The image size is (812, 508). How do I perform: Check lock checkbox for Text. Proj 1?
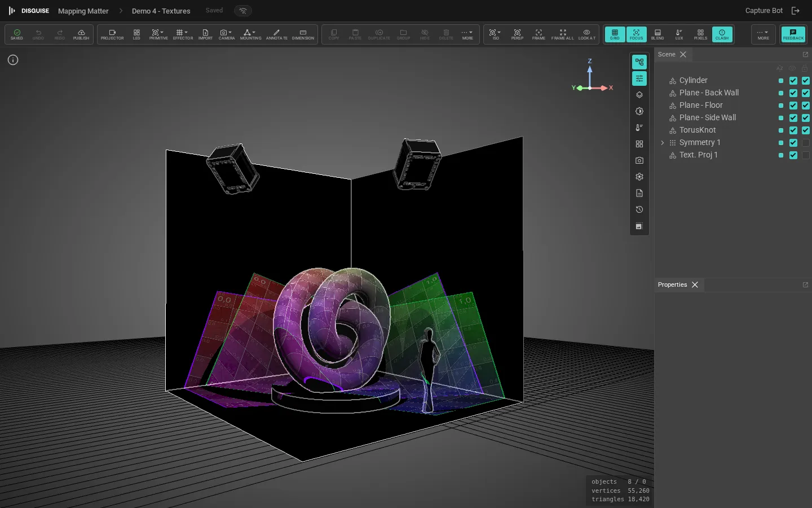click(x=806, y=155)
